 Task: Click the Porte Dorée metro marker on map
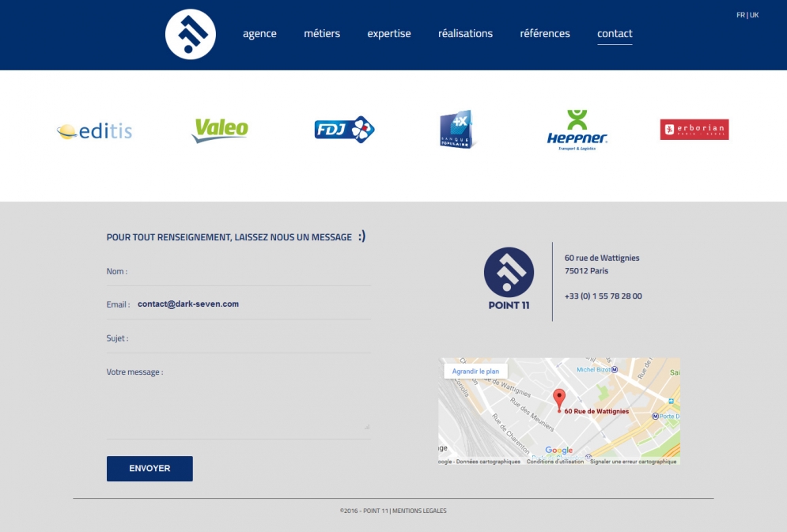pos(655,416)
